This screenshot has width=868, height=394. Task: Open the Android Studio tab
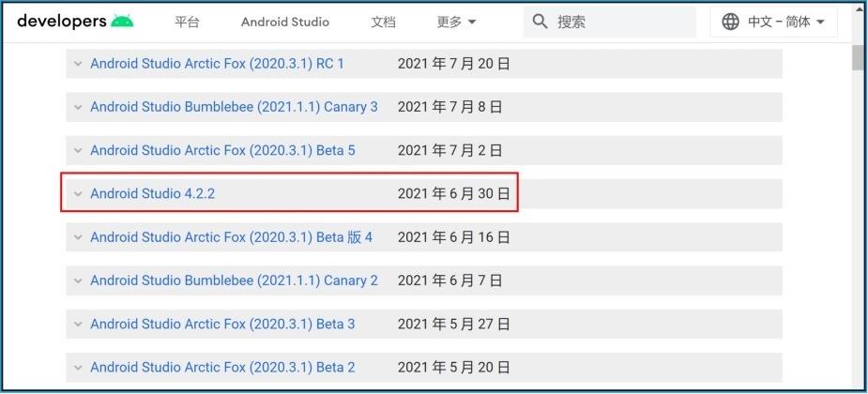pyautogui.click(x=285, y=23)
